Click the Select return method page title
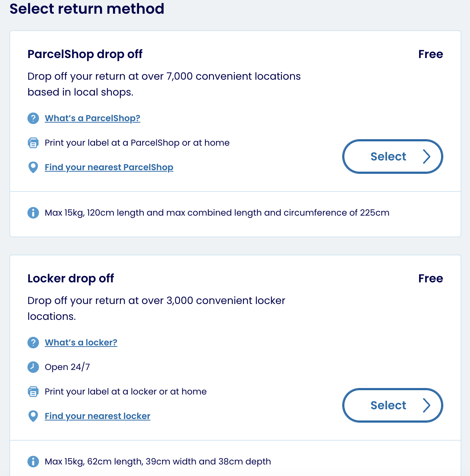Viewport: 470px width, 476px height. 87,9
